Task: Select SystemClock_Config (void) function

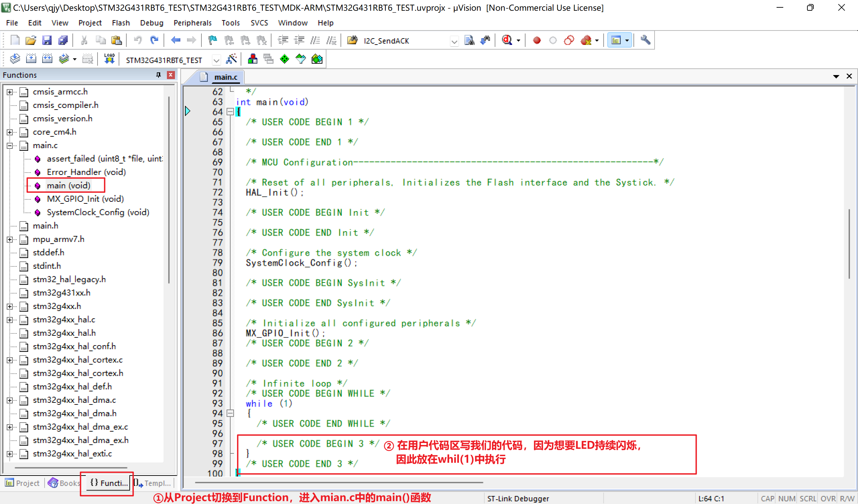Action: [98, 212]
